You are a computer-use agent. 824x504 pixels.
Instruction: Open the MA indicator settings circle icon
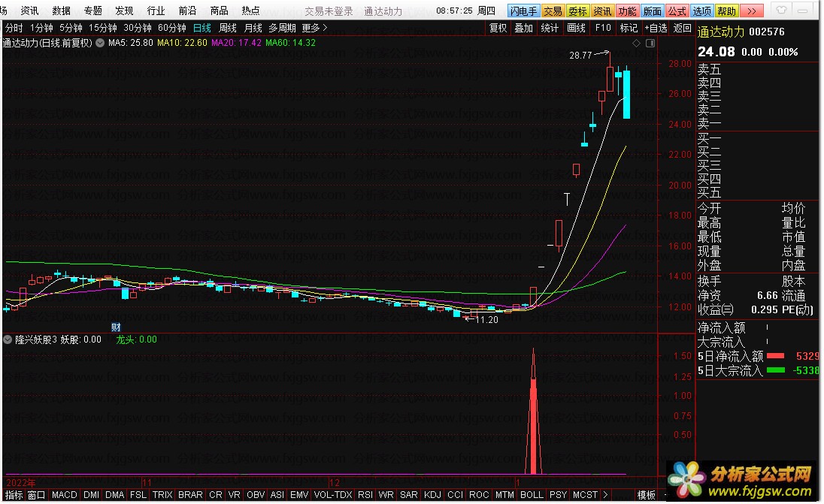coord(100,43)
